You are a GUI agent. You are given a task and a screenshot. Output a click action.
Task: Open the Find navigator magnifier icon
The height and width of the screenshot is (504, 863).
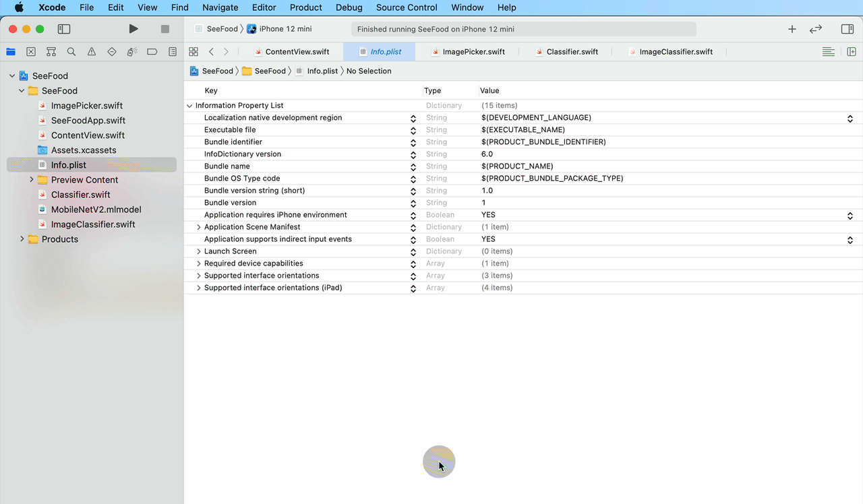click(71, 52)
